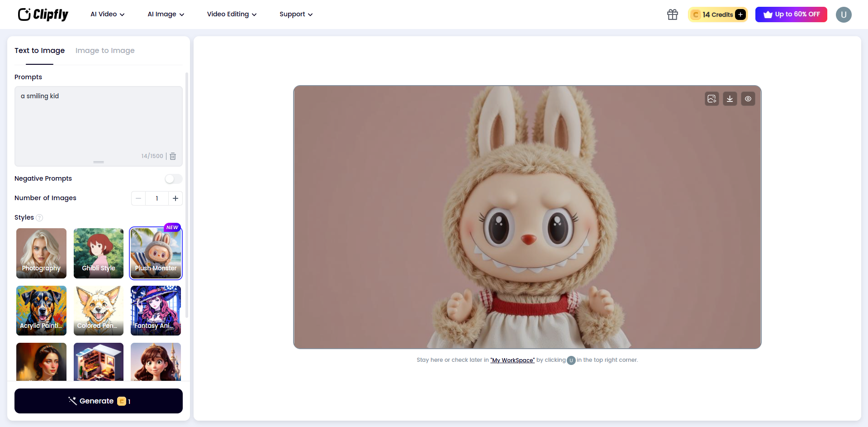868x427 pixels.
Task: Open the AI Video dropdown menu
Action: 107,14
